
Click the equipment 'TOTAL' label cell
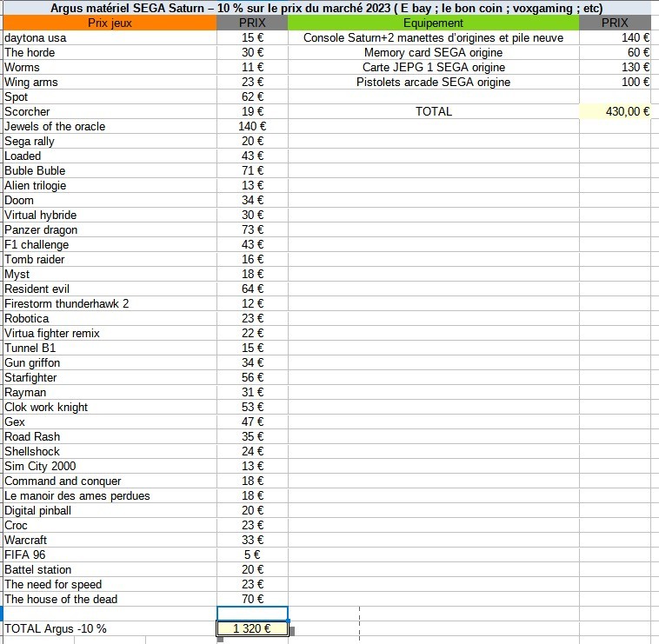433,111
